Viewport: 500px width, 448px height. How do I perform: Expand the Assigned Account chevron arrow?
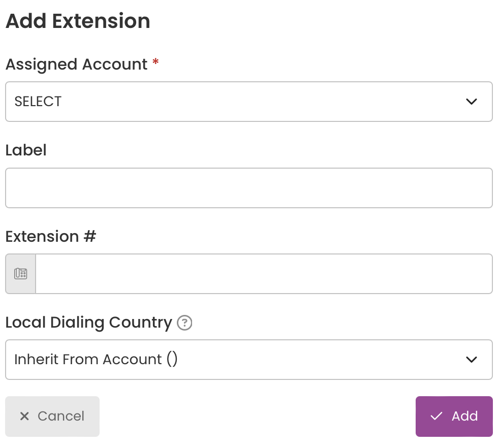[472, 102]
